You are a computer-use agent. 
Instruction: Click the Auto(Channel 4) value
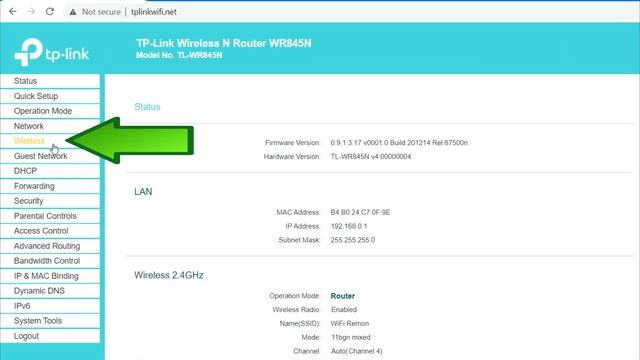click(357, 351)
